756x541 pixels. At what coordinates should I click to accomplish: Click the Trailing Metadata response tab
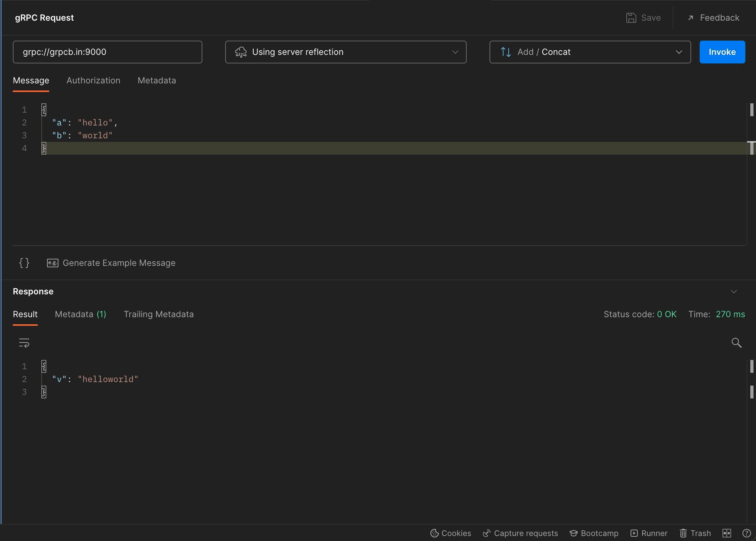tap(159, 314)
